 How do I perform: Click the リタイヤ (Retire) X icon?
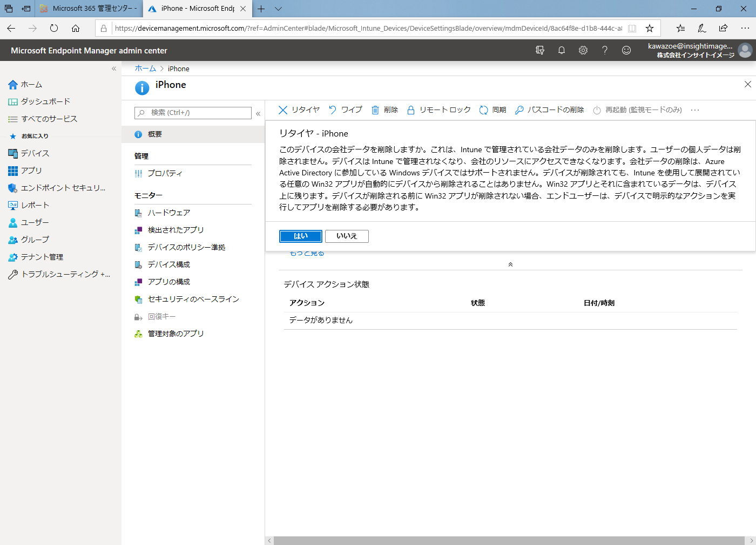(x=283, y=110)
